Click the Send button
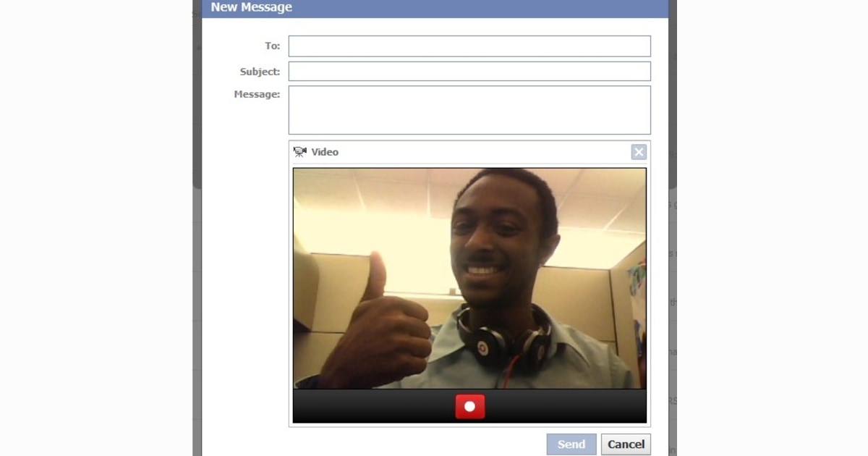868x456 pixels. [x=571, y=444]
